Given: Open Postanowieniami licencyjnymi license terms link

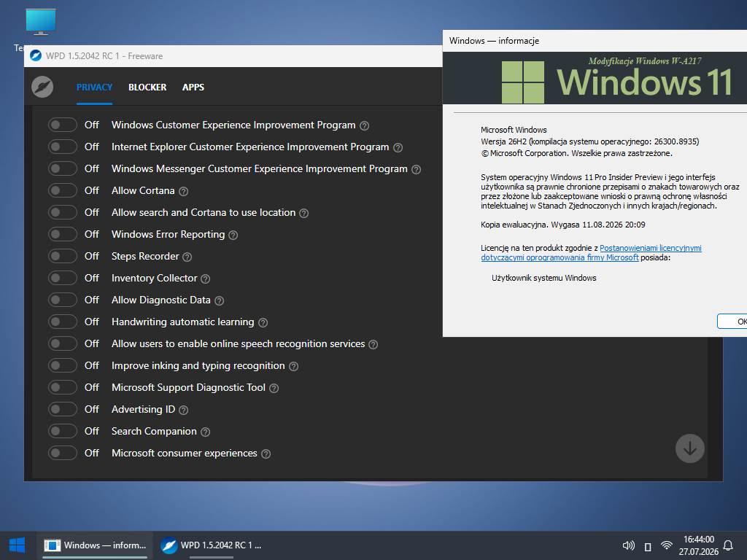Looking at the screenshot, I should 591,253.
